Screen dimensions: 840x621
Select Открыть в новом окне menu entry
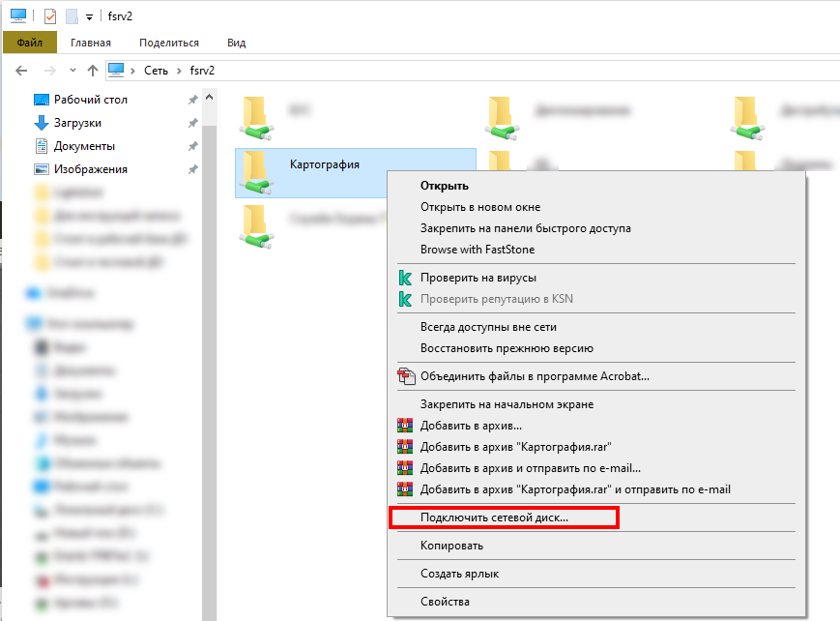click(479, 207)
